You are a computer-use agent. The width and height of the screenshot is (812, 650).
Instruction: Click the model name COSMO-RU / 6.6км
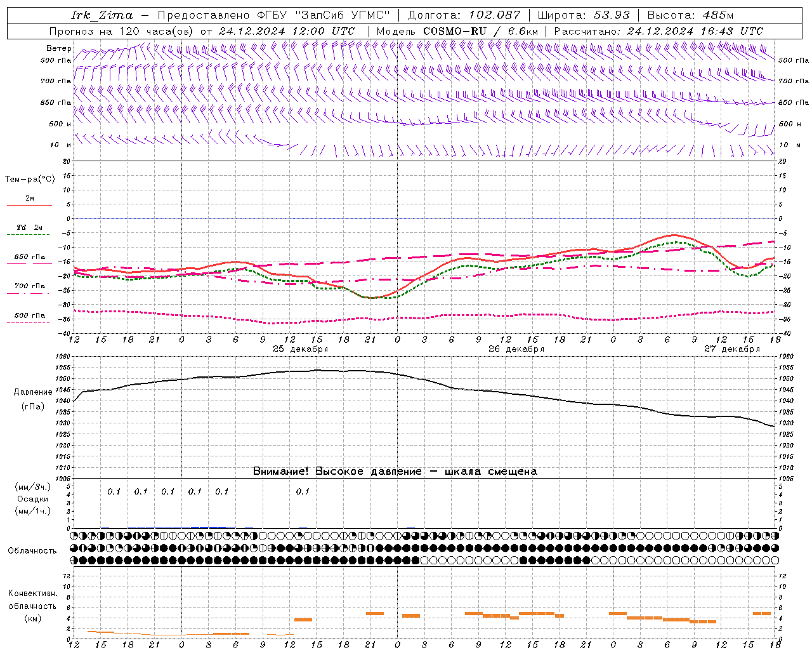[x=480, y=31]
